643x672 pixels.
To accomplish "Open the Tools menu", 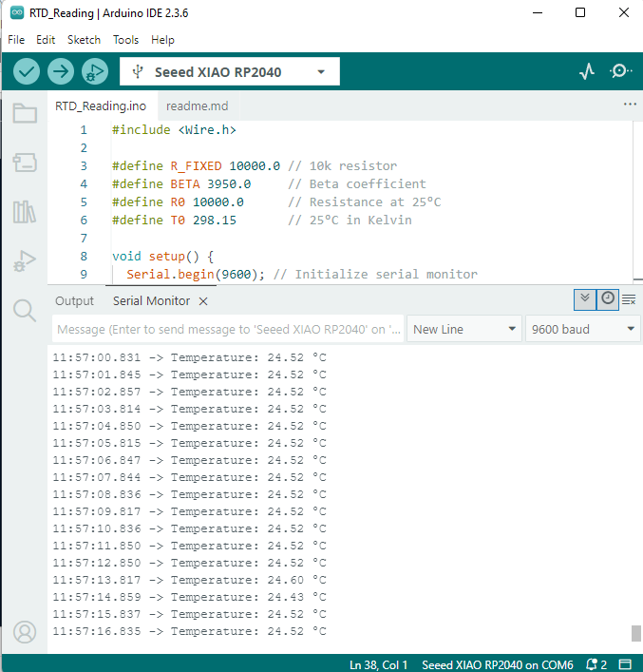I will coord(125,40).
